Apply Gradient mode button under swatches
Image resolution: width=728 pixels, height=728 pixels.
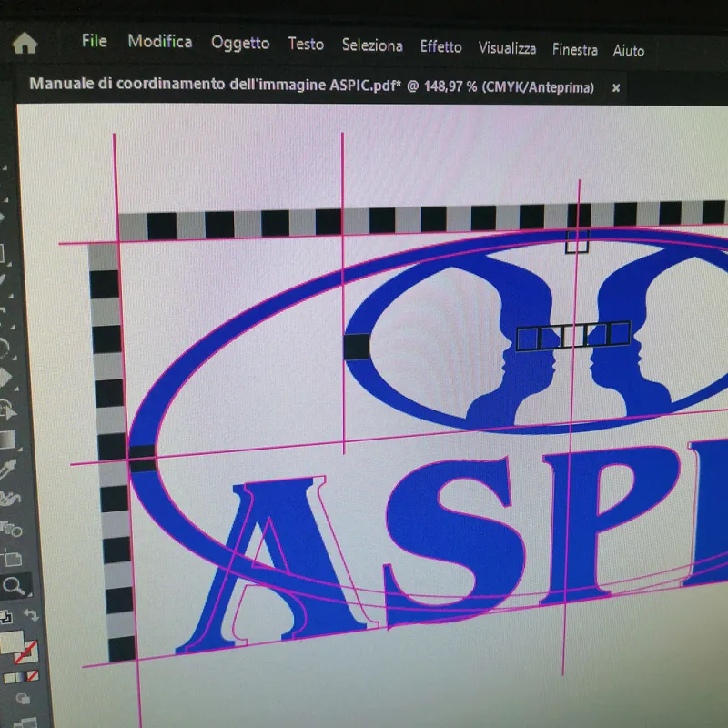tap(21, 677)
